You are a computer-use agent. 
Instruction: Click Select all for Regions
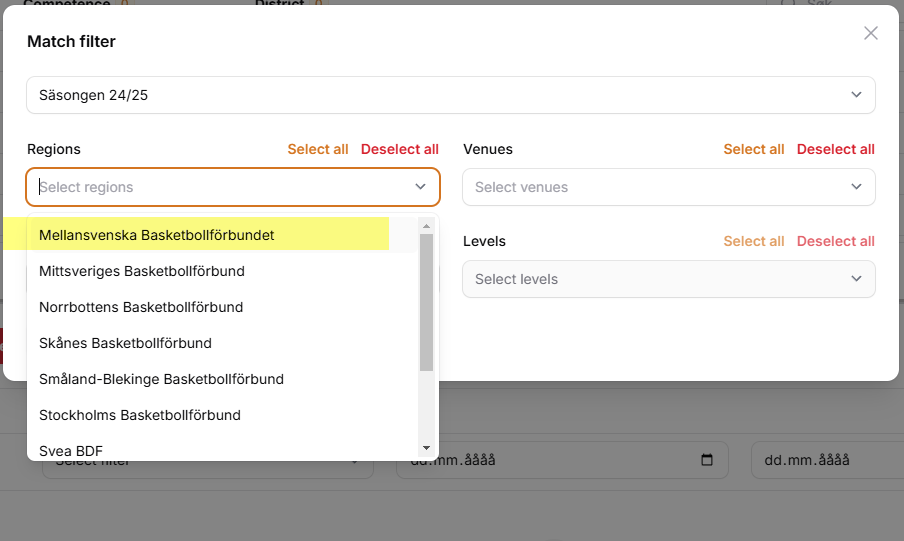pyautogui.click(x=318, y=149)
